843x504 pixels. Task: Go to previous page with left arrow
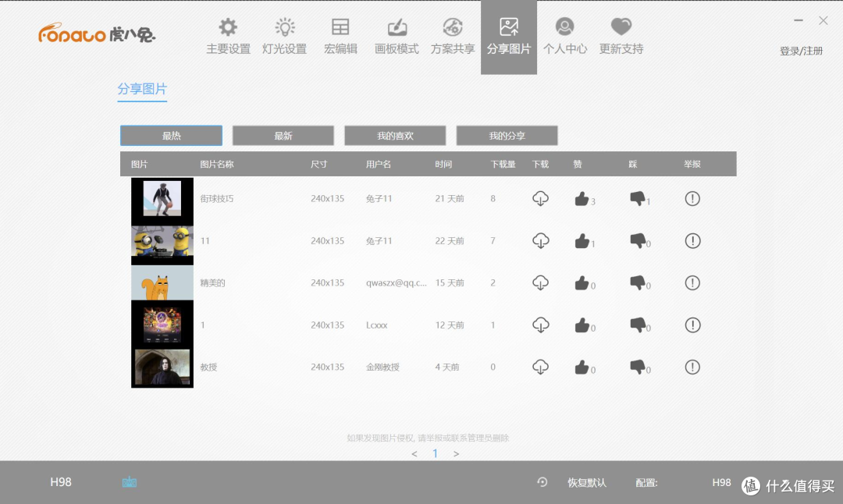pyautogui.click(x=414, y=454)
